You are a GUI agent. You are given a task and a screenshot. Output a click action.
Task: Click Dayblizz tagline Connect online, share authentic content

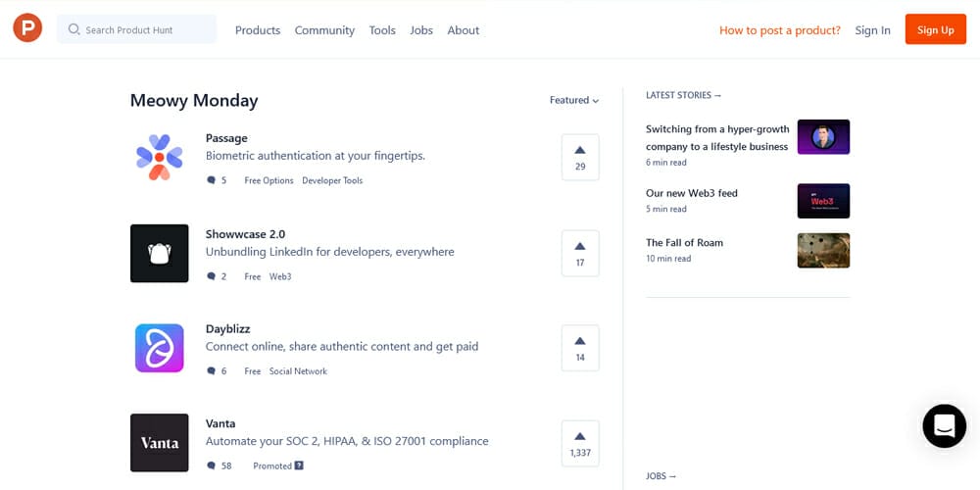point(342,346)
